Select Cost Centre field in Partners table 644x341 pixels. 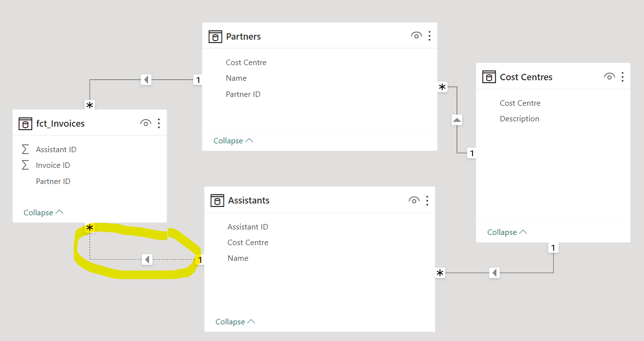coord(246,63)
